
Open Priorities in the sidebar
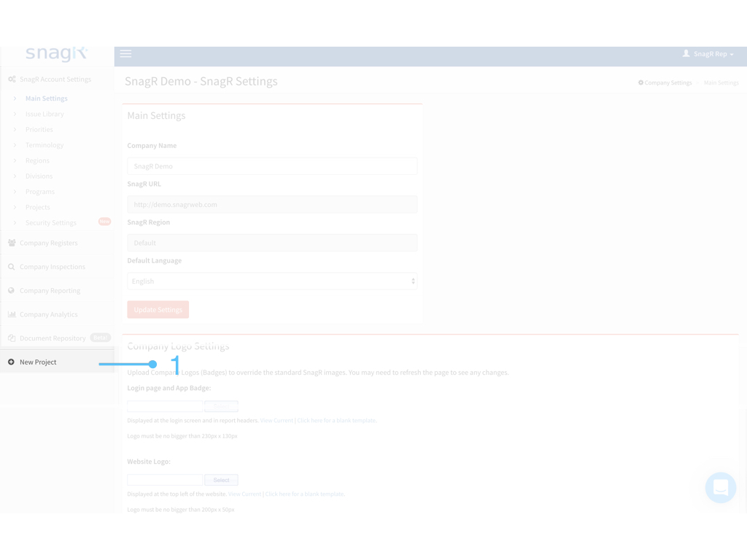(x=39, y=130)
